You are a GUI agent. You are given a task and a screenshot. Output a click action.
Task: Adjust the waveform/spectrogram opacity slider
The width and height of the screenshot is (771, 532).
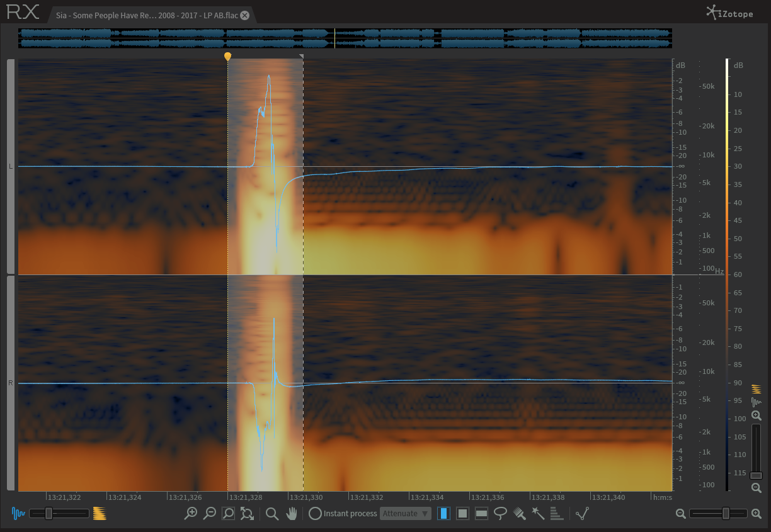[49, 513]
